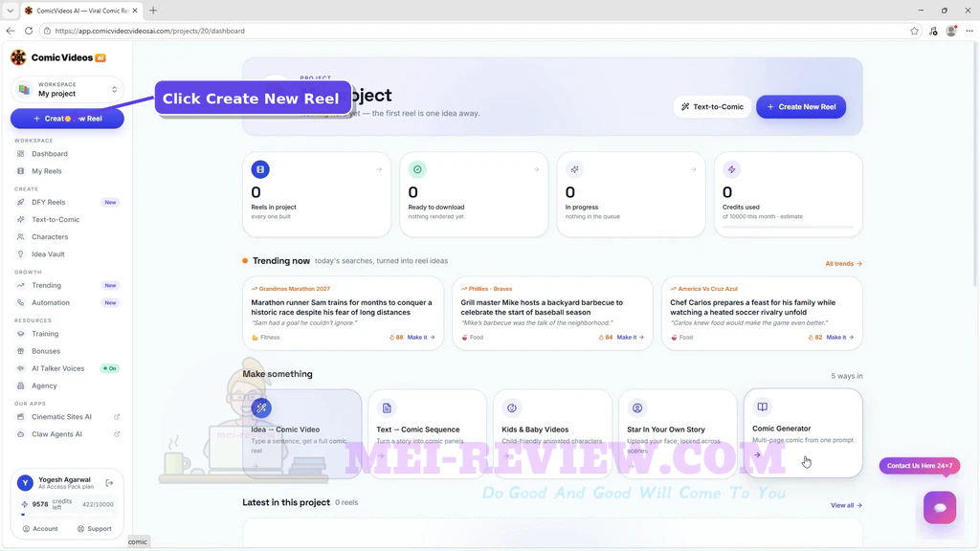Toggle the AI Talker Voices On badge
Screen dimensions: 980x551
point(110,368)
